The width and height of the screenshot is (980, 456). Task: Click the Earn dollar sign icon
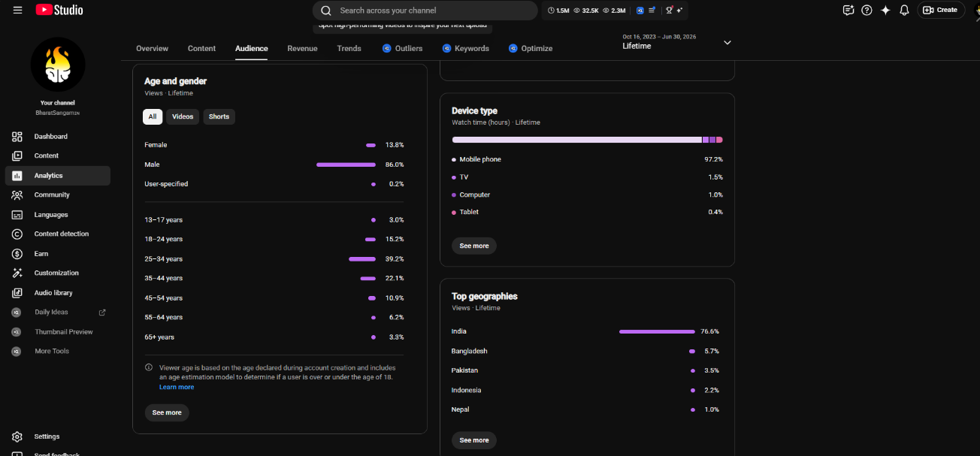coord(17,254)
